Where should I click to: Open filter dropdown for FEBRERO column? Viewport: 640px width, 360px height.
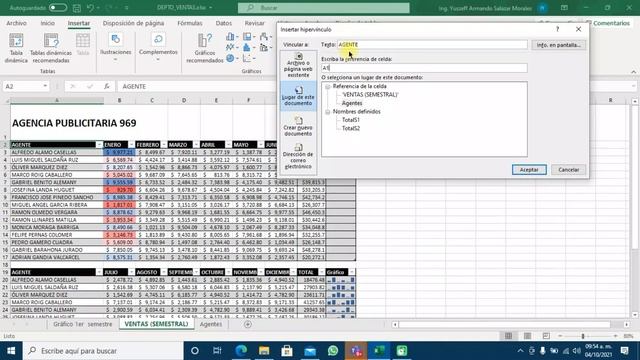click(163, 145)
